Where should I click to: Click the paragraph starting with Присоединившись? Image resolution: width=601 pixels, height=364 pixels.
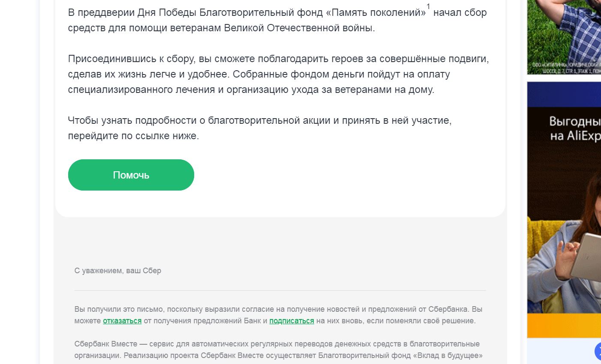pos(278,74)
